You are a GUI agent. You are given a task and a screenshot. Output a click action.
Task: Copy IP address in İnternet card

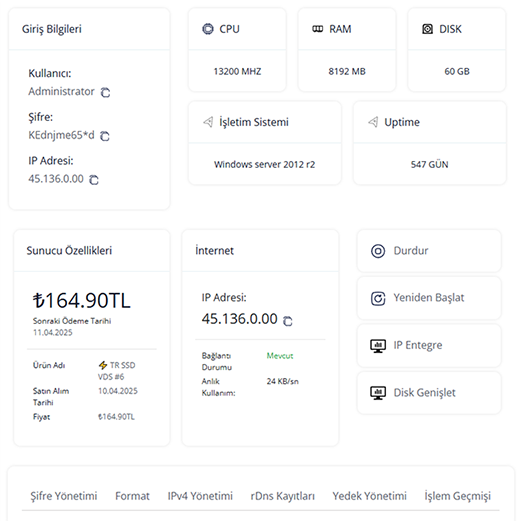point(288,321)
